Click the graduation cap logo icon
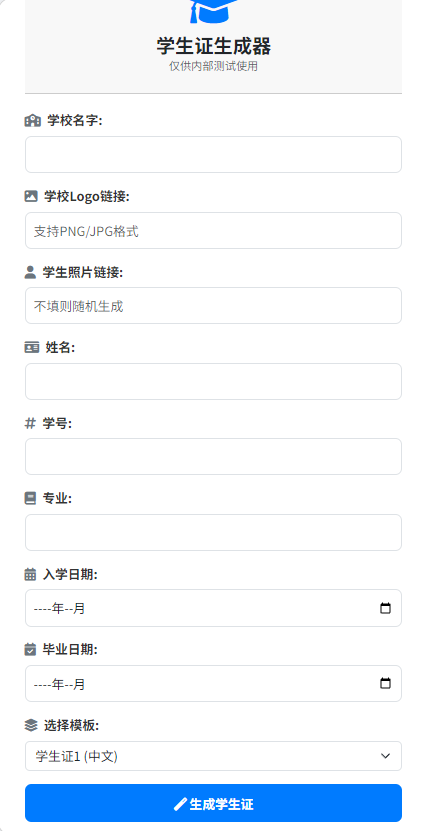 click(214, 11)
